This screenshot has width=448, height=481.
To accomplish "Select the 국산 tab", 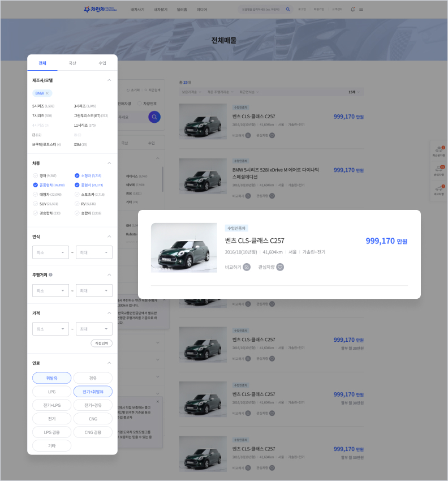I will (72, 63).
